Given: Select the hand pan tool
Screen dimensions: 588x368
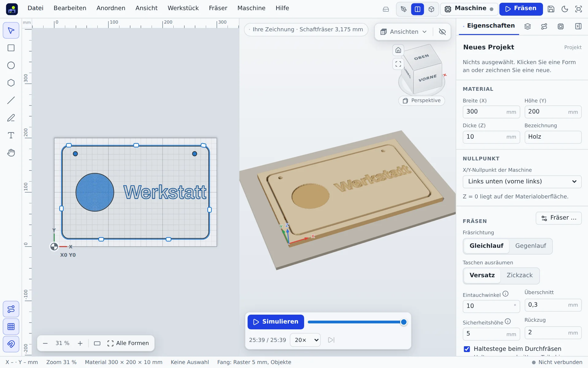Looking at the screenshot, I should (x=11, y=153).
